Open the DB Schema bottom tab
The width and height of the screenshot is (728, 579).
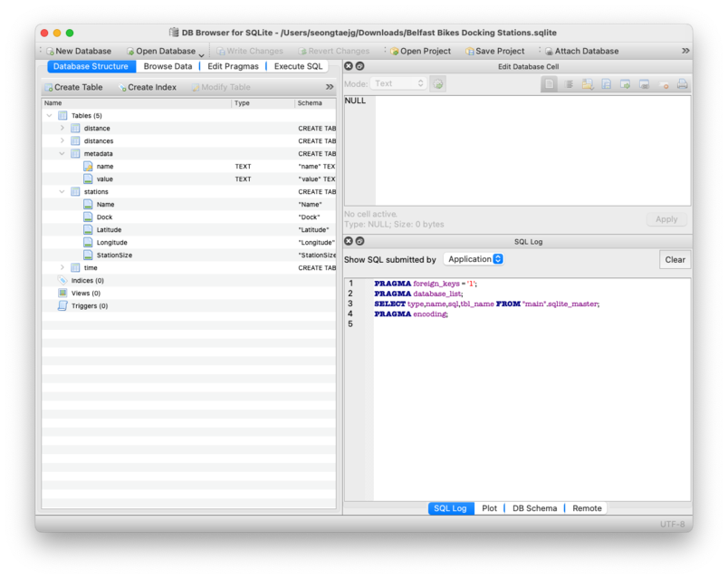coord(534,508)
